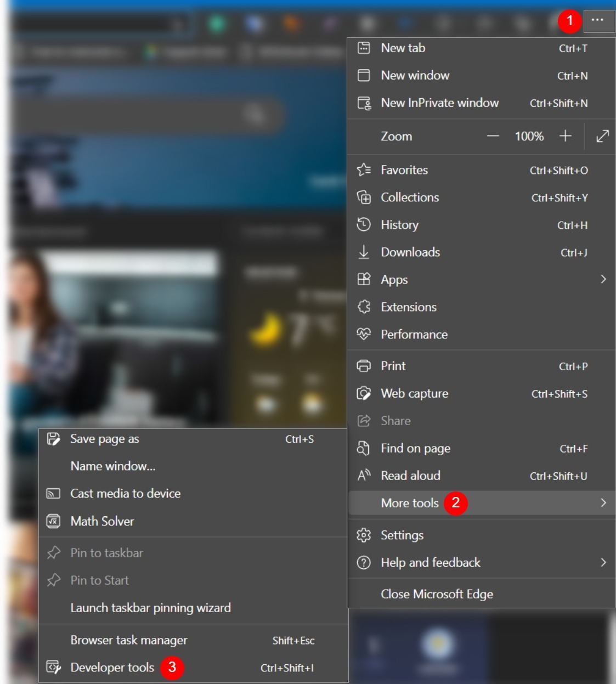
Task: Click the Settings gear icon
Action: click(x=364, y=535)
